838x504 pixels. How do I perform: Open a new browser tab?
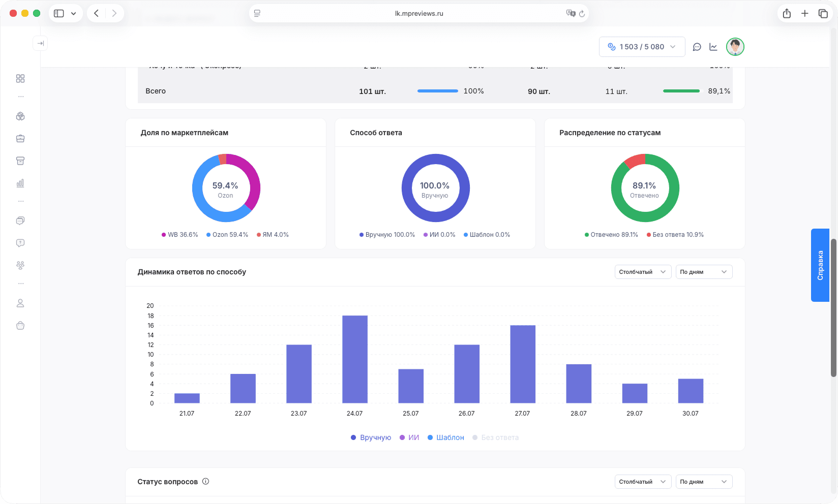tap(805, 13)
